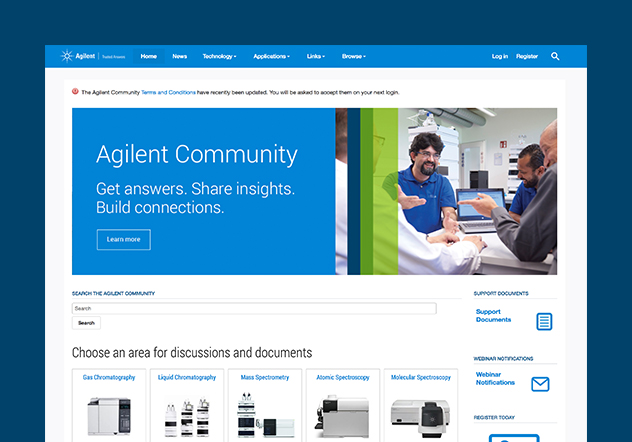
Task: Click the Mass Spectrometry instrument image
Action: pyautogui.click(x=266, y=415)
